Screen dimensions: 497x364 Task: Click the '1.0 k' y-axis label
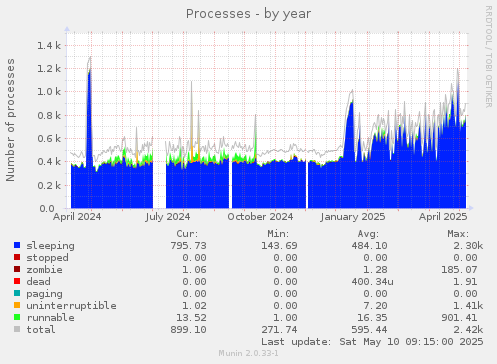[49, 92]
